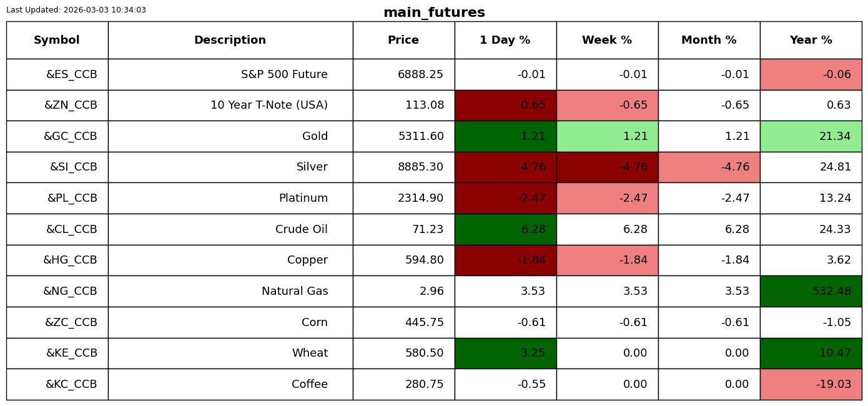The height and width of the screenshot is (406, 868).
Task: Select Silver's dark red Week % cell
Action: (607, 167)
